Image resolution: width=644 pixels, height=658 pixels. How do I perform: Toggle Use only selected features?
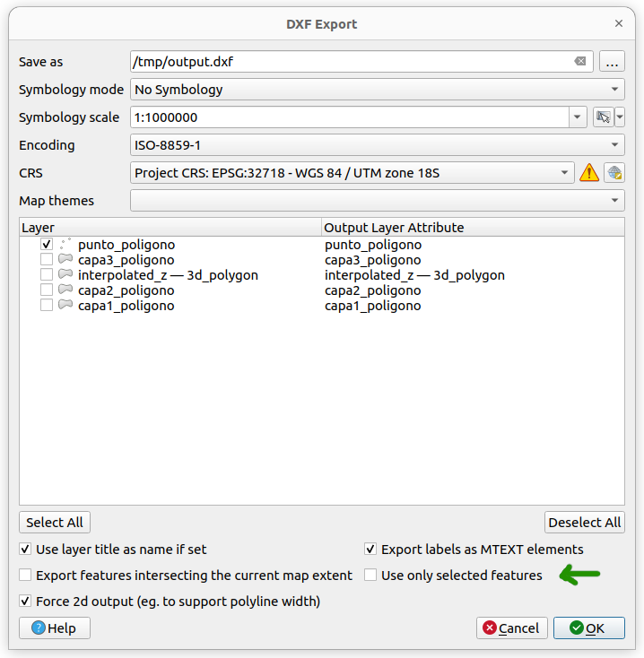coord(370,576)
